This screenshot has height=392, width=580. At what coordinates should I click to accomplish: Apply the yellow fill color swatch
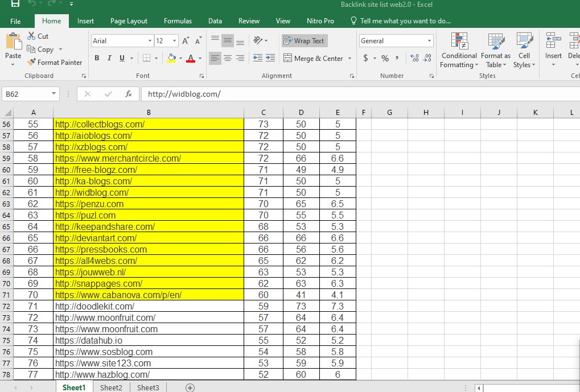(x=172, y=58)
